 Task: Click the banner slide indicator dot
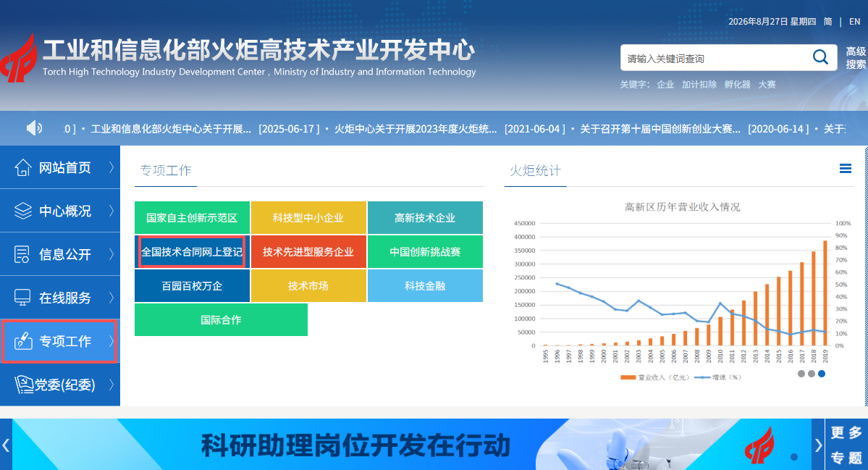click(794, 457)
